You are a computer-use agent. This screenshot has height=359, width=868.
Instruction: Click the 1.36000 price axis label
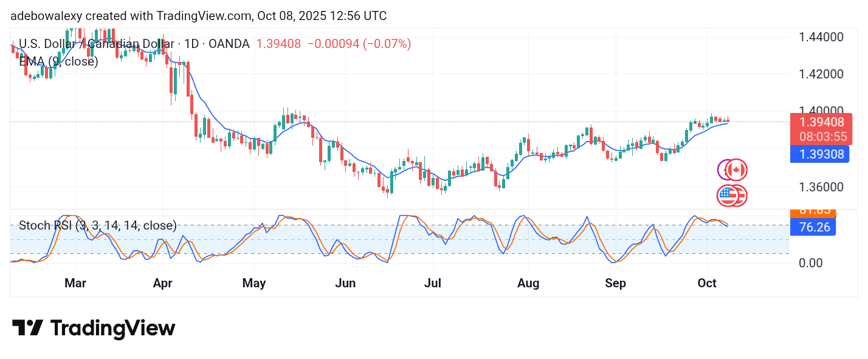coord(821,187)
